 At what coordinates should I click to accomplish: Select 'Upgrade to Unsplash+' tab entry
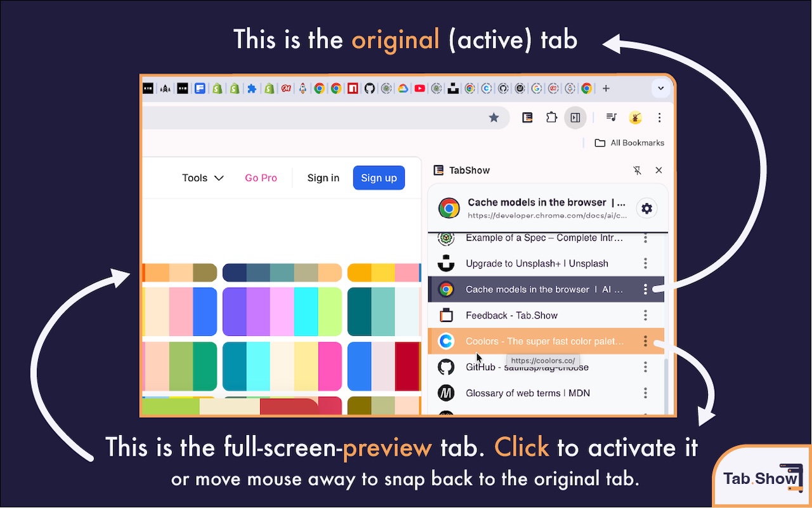(x=547, y=264)
